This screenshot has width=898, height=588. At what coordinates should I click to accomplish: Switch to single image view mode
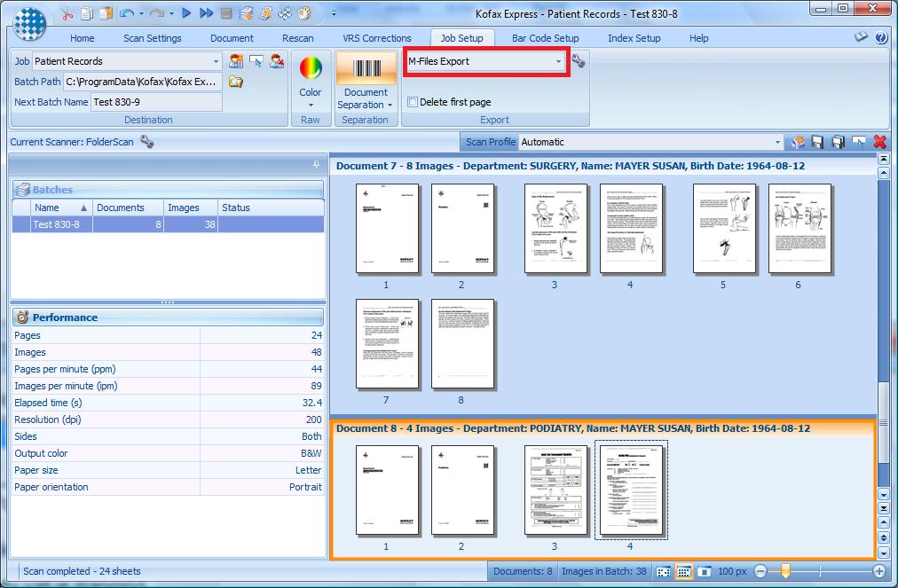click(704, 572)
